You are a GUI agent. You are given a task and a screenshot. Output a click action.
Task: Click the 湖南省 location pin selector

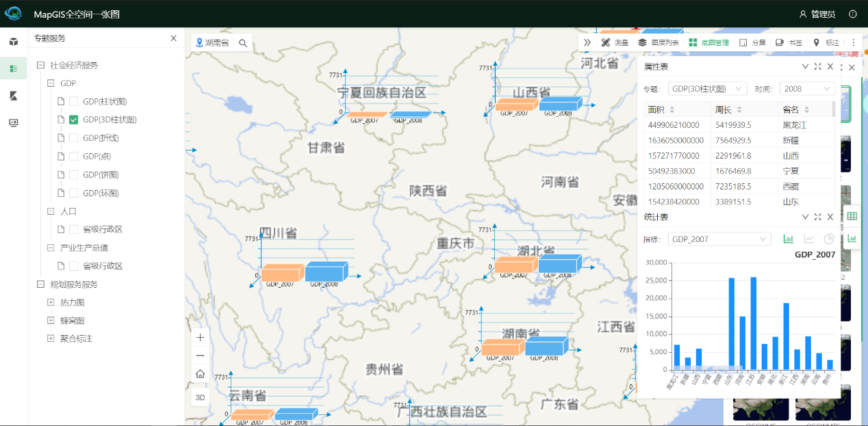(x=212, y=43)
